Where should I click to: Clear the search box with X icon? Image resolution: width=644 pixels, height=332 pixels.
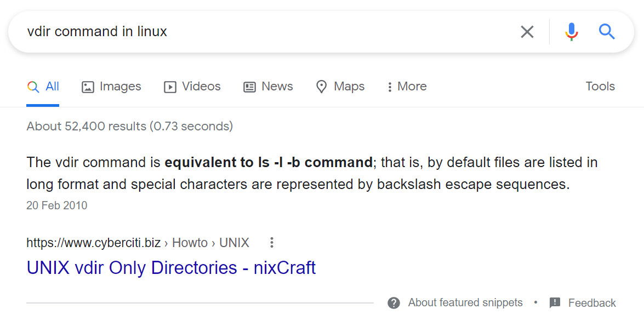pyautogui.click(x=527, y=32)
